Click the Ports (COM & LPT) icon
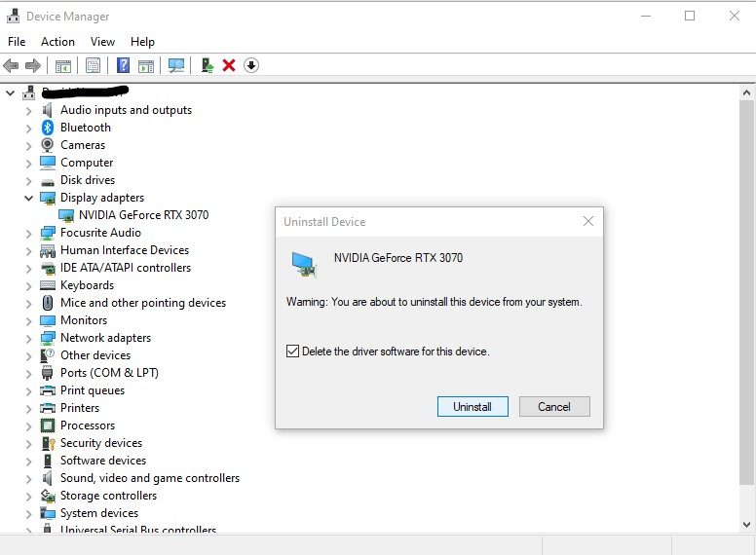Viewport: 756px width, 555px height. 47,373
